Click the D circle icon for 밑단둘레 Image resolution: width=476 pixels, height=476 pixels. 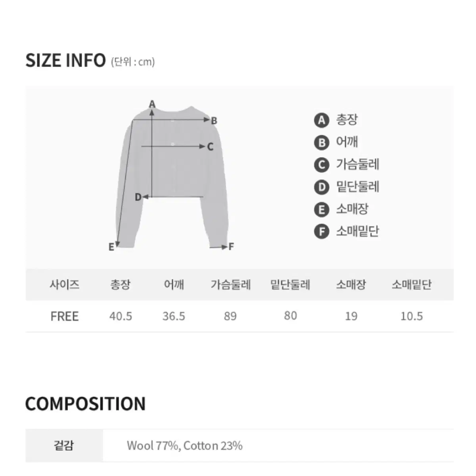click(322, 187)
